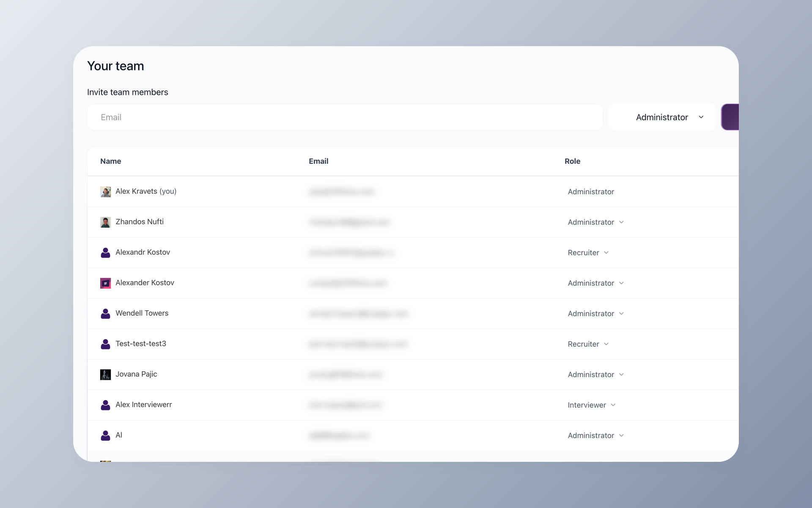This screenshot has width=812, height=508.
Task: Click the Invite team members label
Action: [127, 92]
